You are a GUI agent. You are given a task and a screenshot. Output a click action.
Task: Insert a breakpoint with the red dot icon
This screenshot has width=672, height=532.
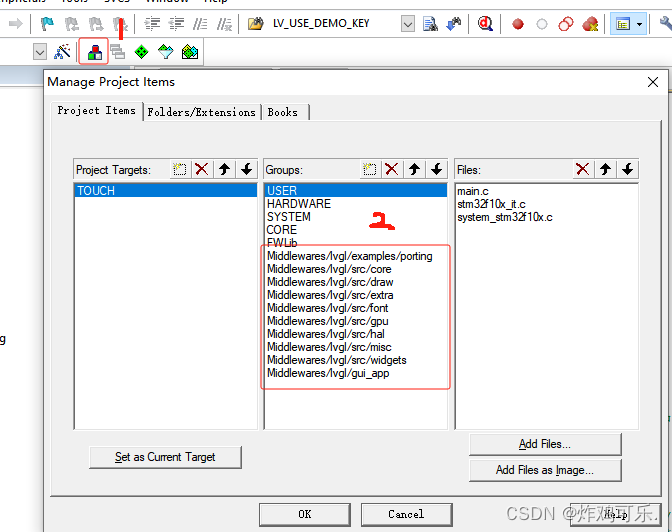[518, 24]
